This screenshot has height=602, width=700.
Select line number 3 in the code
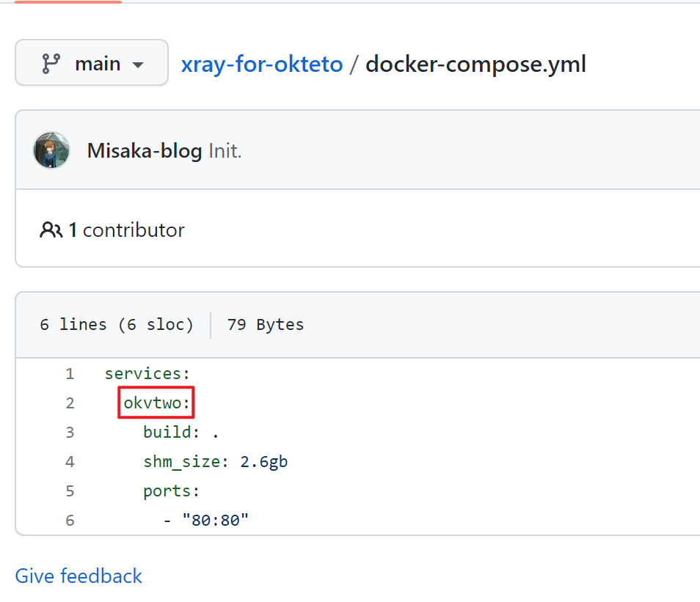(x=70, y=433)
